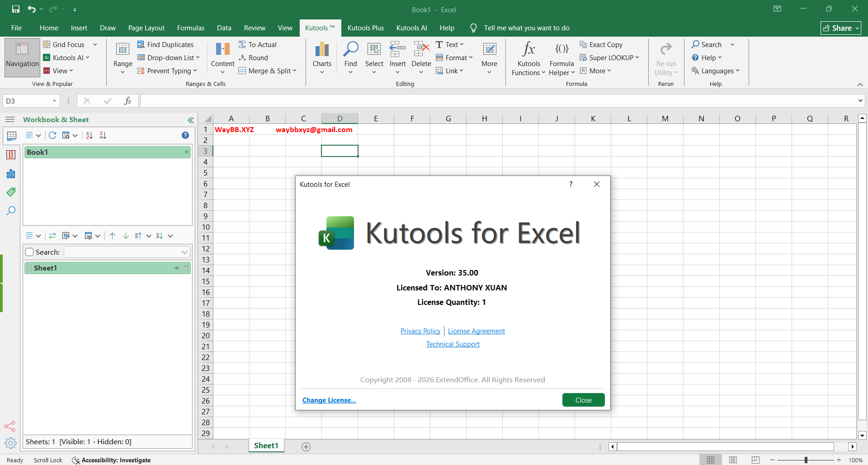Viewport: 868px width, 465px height.
Task: Close the Kutools for Excel dialog with the Close button
Action: (583, 400)
